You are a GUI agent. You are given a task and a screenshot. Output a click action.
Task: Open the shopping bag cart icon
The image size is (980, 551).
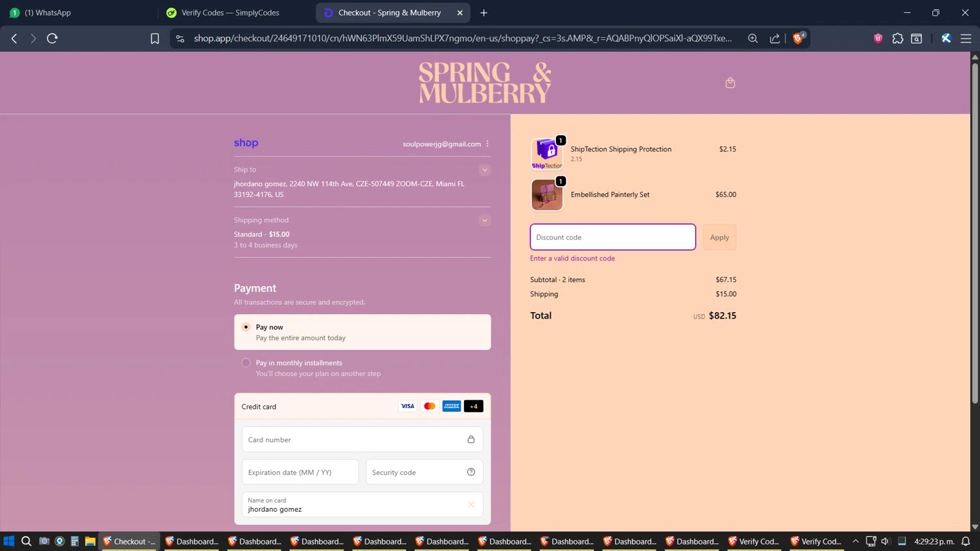click(x=730, y=83)
